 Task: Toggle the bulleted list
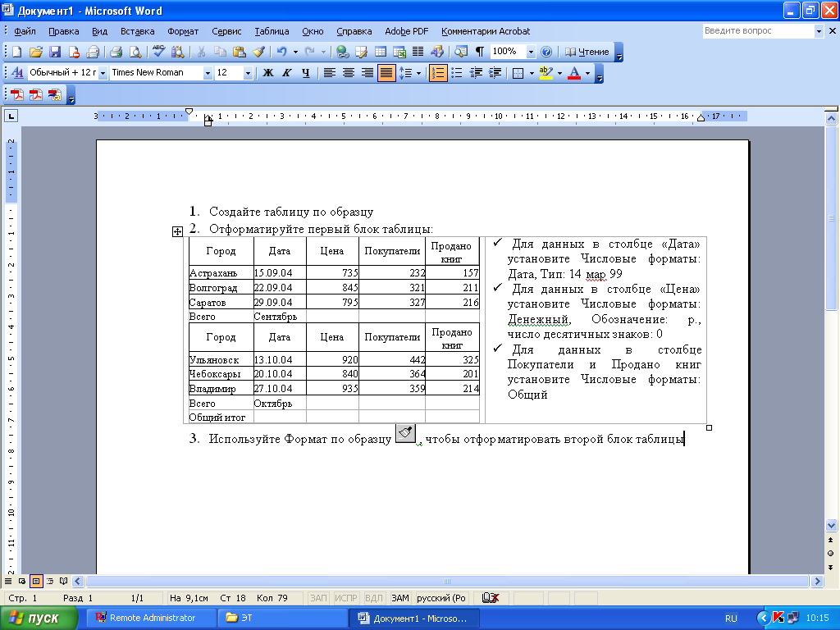pyautogui.click(x=457, y=73)
